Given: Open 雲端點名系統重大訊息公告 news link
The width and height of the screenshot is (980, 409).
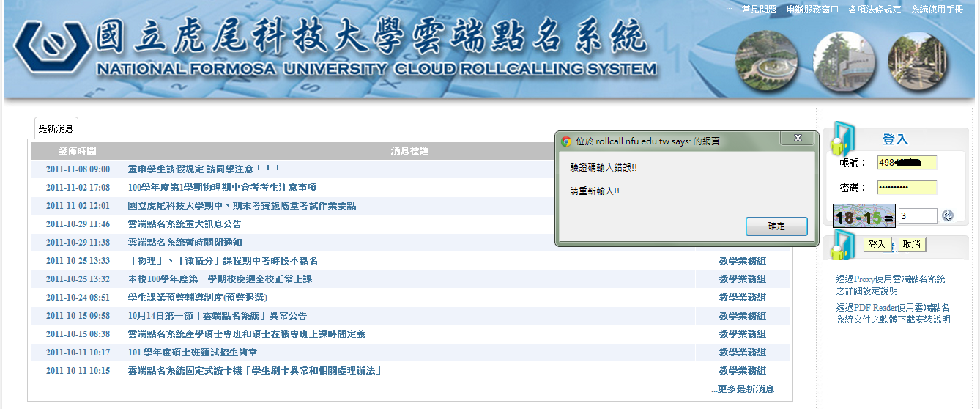Looking at the screenshot, I should pos(185,224).
